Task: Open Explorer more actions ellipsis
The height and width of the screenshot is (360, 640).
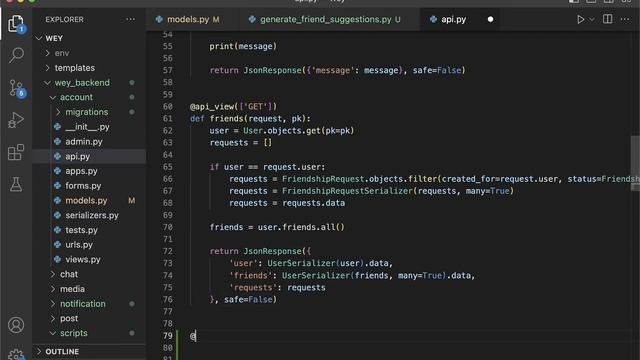Action: point(130,19)
